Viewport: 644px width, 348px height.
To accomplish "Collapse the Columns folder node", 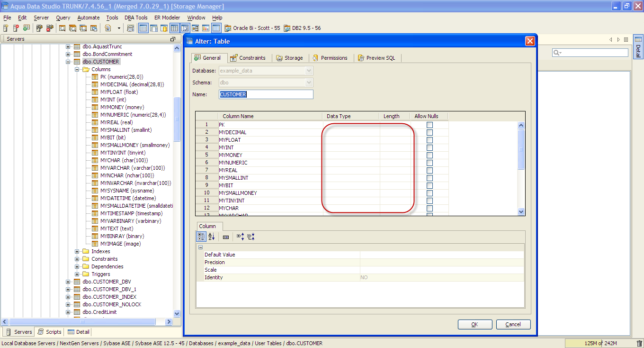I will click(77, 69).
